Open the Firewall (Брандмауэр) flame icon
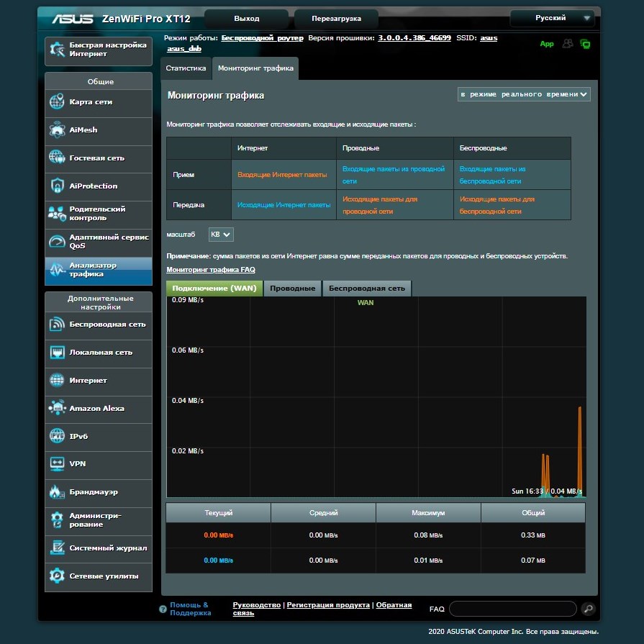Image resolution: width=644 pixels, height=644 pixels. point(57,492)
